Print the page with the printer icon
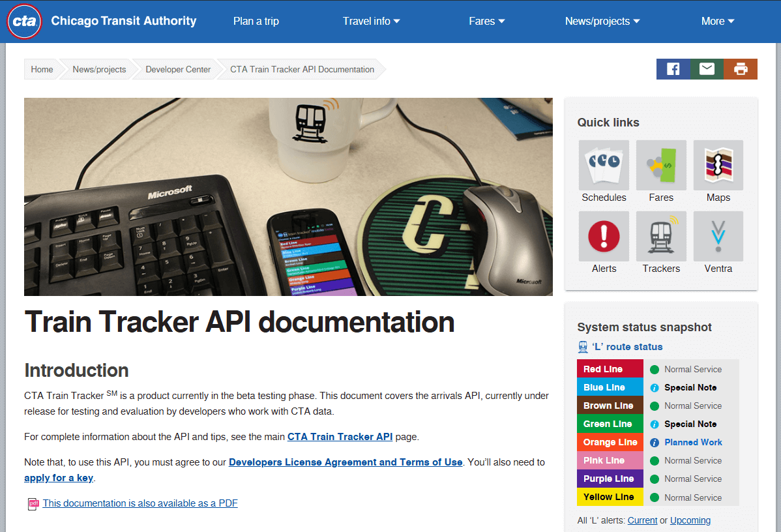This screenshot has height=532, width=781. point(741,68)
